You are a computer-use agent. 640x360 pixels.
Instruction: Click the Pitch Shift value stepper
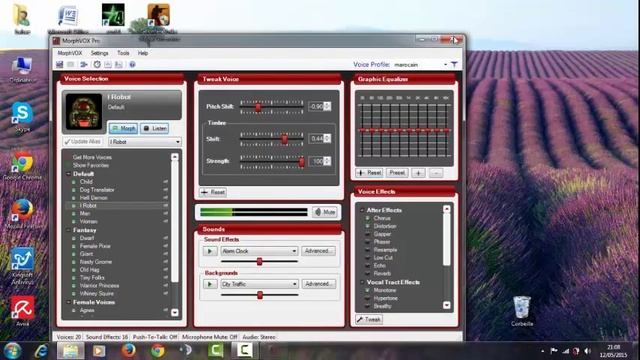coord(327,107)
